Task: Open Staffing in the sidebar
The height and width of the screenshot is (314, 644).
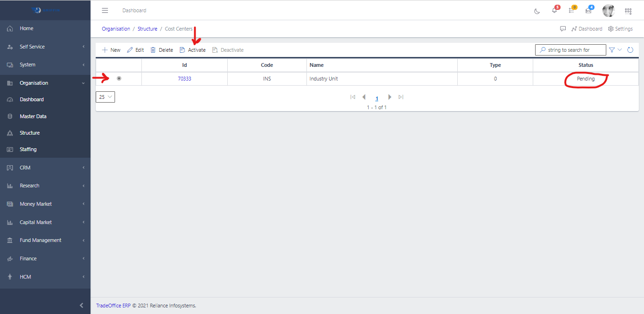Action: [28, 149]
